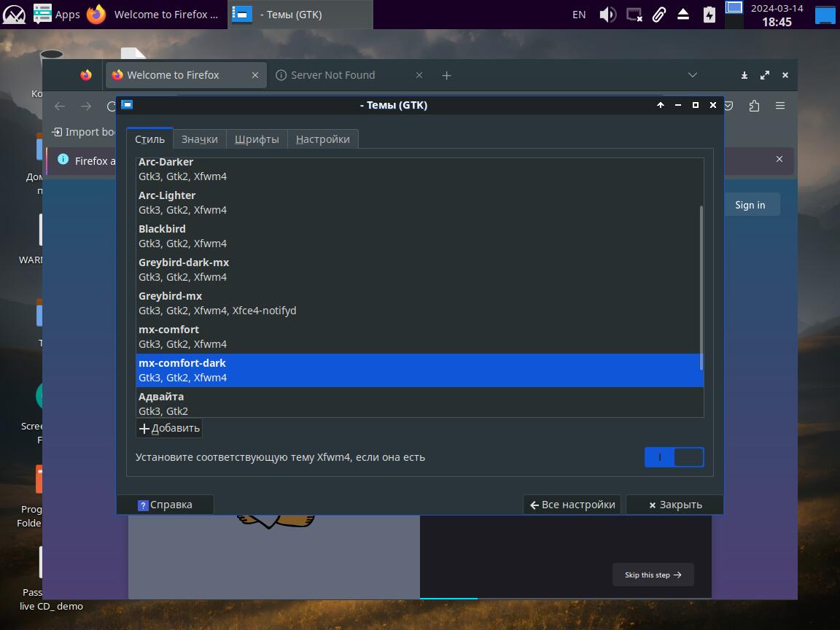
Task: Open the volume speaker tray icon
Action: point(607,15)
